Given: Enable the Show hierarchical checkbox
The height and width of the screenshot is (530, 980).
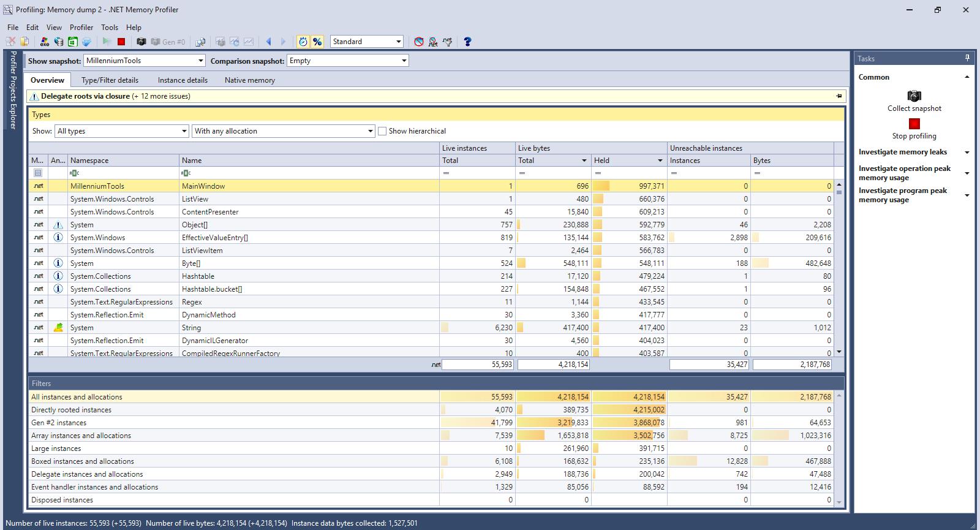Looking at the screenshot, I should (x=382, y=131).
